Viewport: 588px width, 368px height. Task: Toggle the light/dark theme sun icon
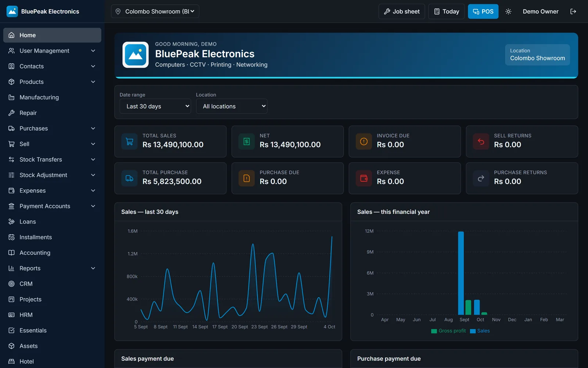508,11
